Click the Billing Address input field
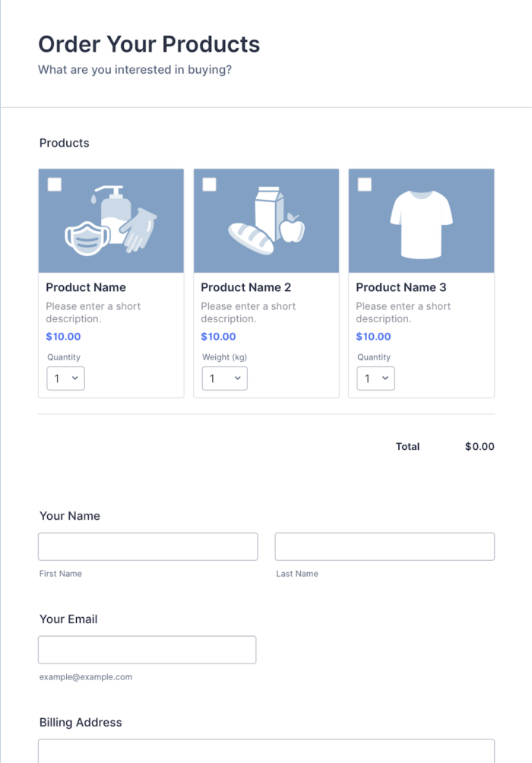This screenshot has height=763, width=532. 266,752
